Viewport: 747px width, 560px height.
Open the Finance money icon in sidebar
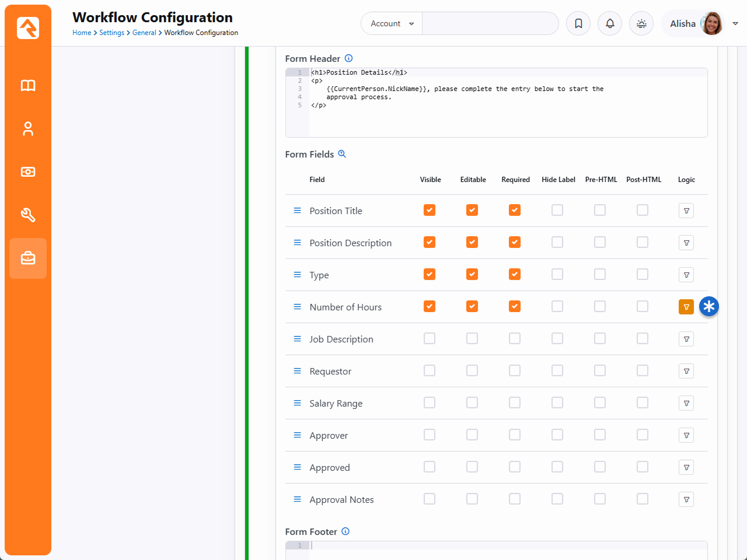pyautogui.click(x=28, y=172)
